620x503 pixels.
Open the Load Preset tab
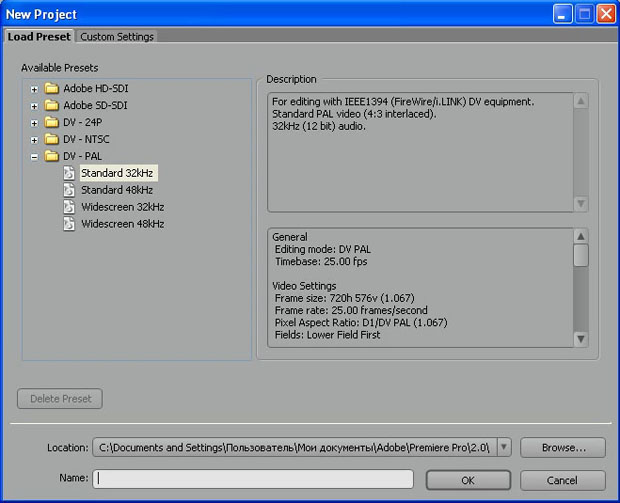coord(39,36)
